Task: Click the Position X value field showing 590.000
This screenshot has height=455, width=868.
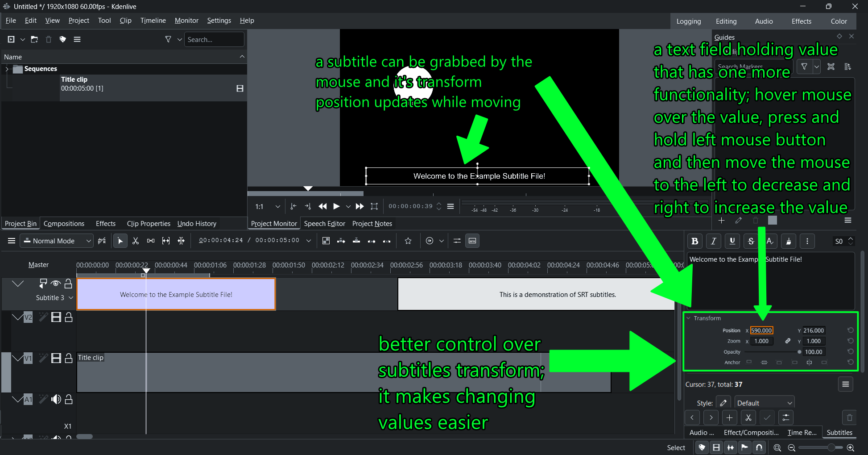Action: (761, 330)
